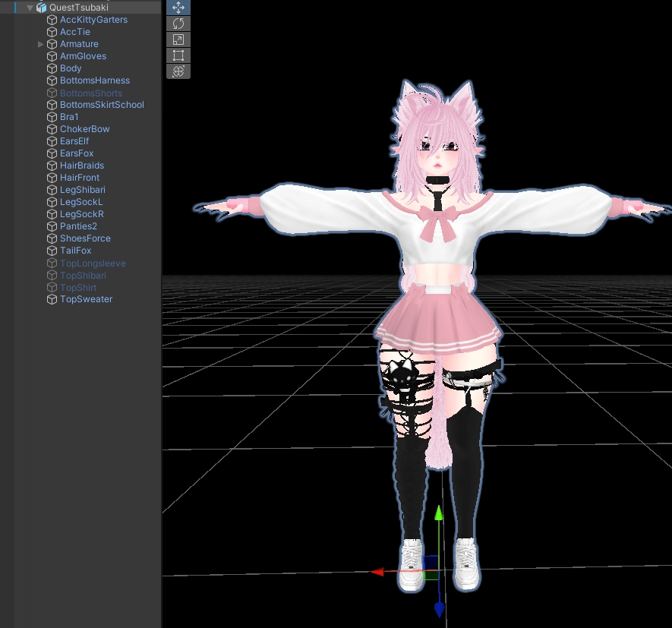Select the ShoesForce object
The image size is (672, 628).
85,238
